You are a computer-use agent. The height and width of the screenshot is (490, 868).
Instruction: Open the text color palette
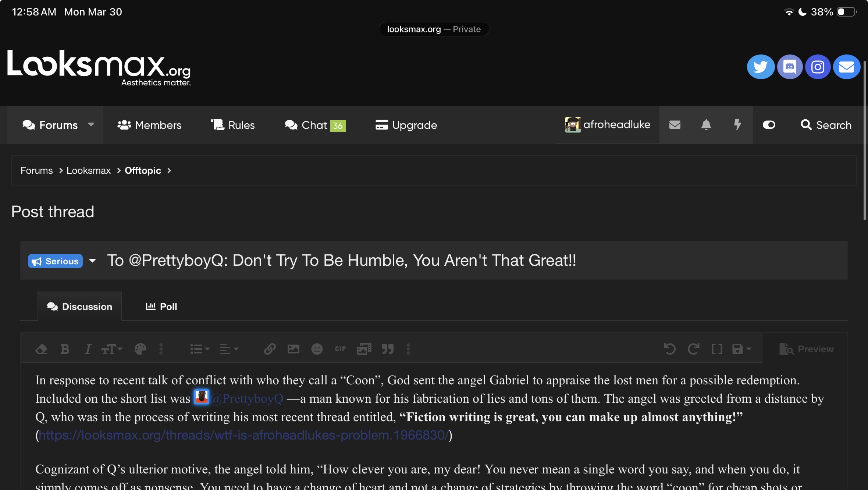(140, 349)
